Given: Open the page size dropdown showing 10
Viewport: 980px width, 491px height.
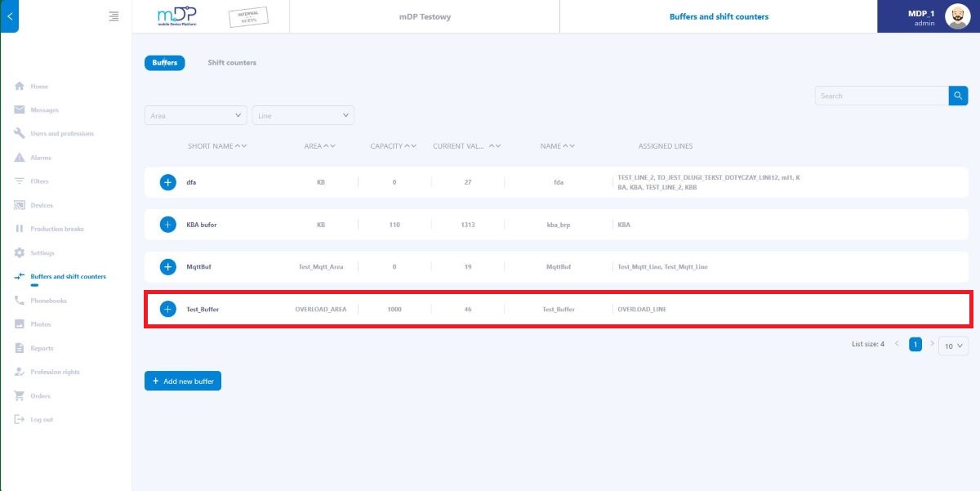Looking at the screenshot, I should tap(954, 346).
